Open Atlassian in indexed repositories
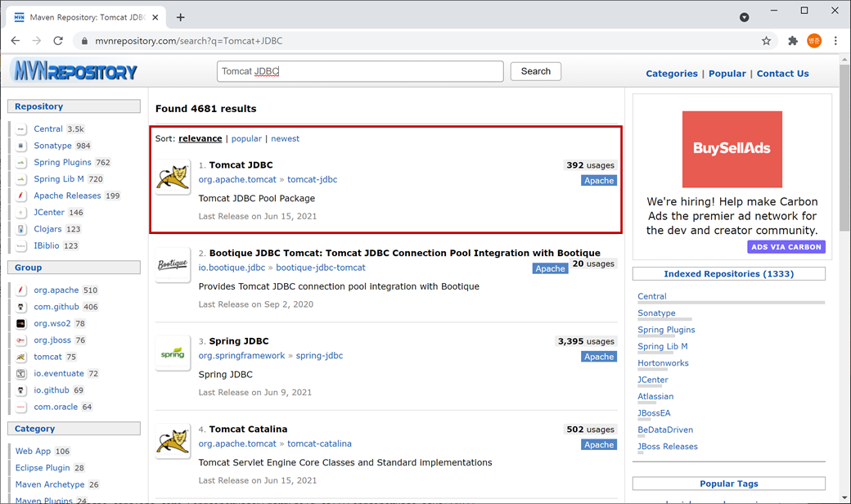This screenshot has width=851, height=504. pyautogui.click(x=655, y=397)
